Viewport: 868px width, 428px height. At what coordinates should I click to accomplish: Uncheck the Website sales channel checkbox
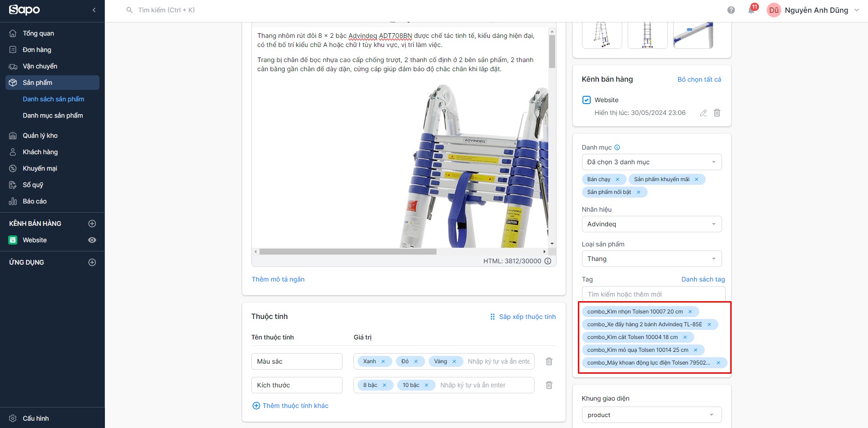point(587,100)
